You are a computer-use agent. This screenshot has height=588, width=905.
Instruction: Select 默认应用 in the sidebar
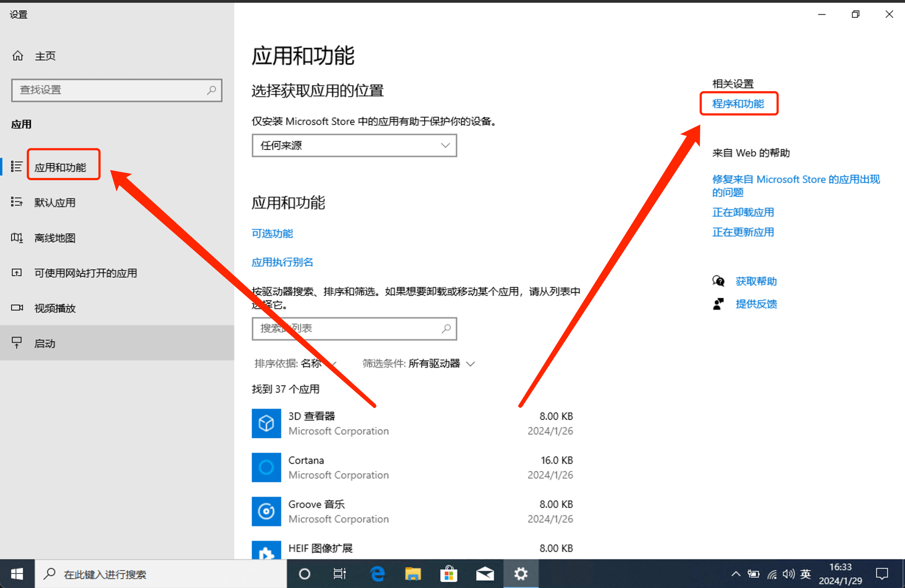(x=55, y=202)
